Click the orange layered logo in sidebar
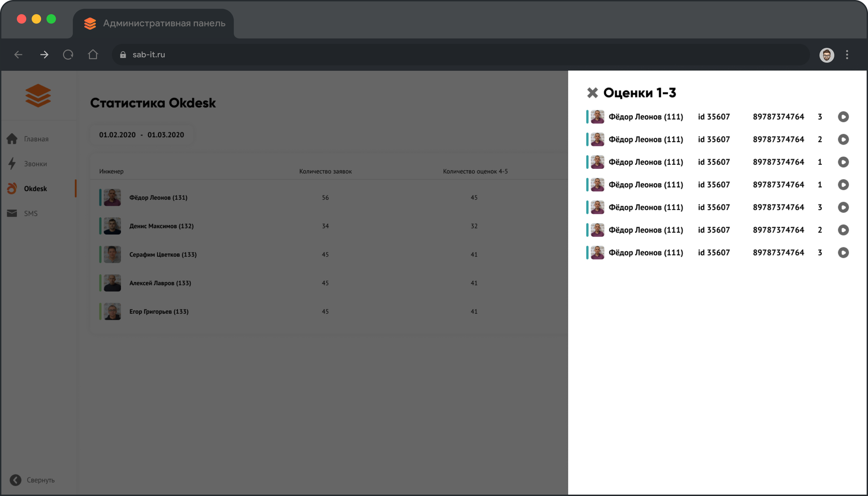Image resolution: width=868 pixels, height=496 pixels. pos(38,95)
